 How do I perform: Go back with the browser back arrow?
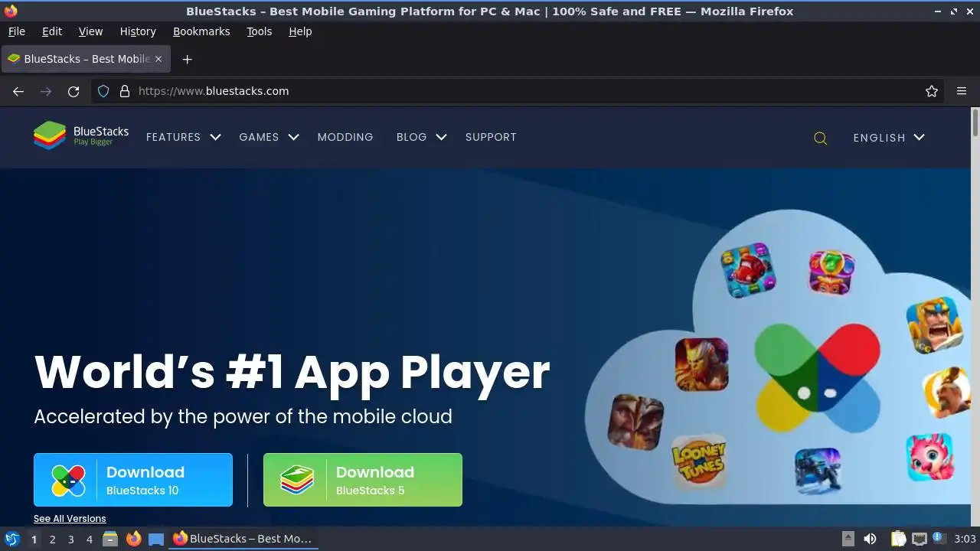point(18,91)
